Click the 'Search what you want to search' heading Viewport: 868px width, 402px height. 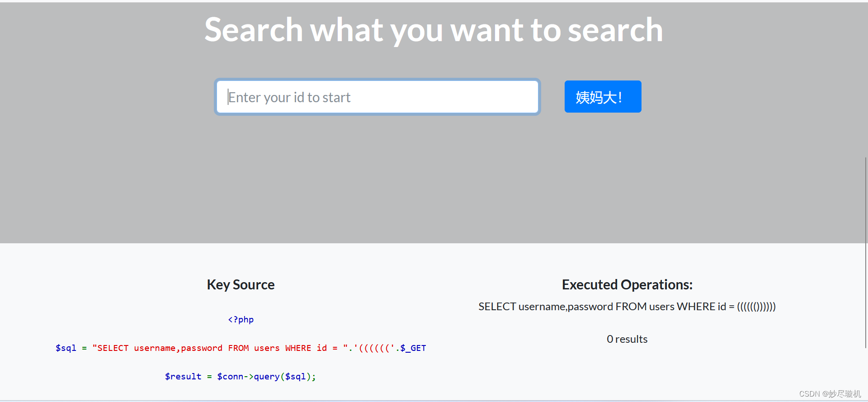point(434,30)
